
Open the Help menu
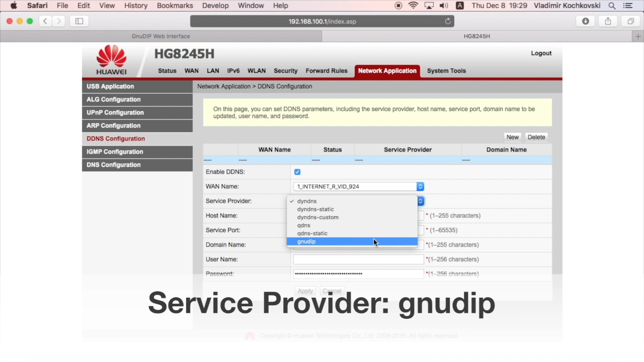(x=280, y=6)
